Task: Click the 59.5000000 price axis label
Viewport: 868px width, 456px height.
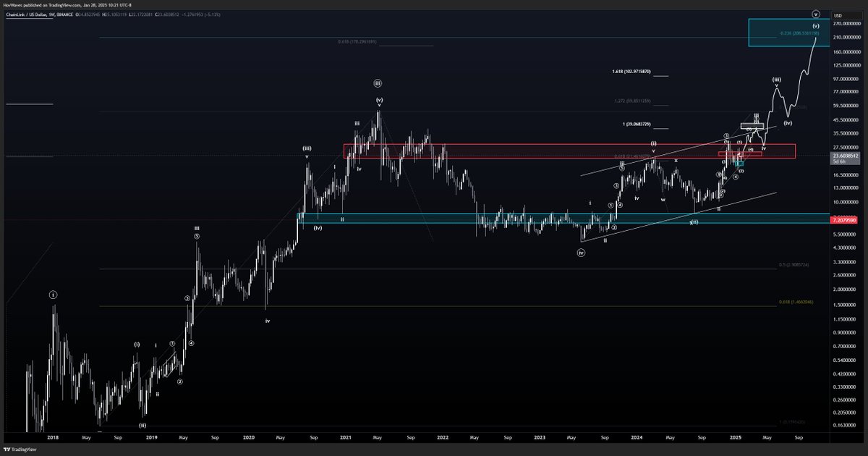Action: coord(846,106)
